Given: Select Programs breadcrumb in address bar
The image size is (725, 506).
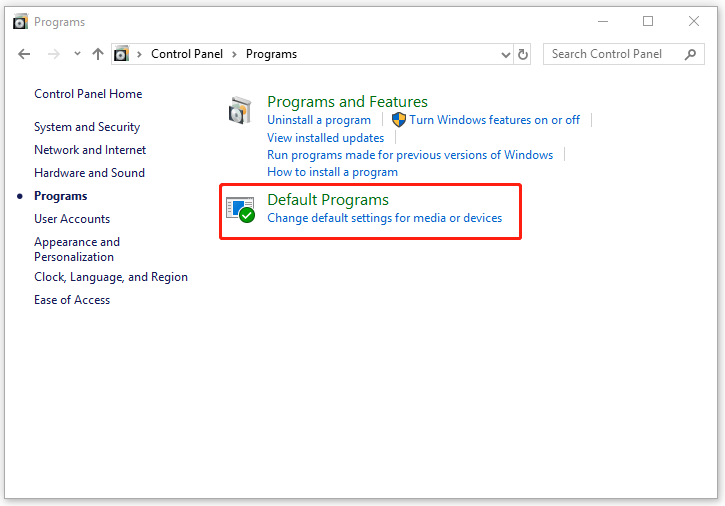Looking at the screenshot, I should (271, 54).
